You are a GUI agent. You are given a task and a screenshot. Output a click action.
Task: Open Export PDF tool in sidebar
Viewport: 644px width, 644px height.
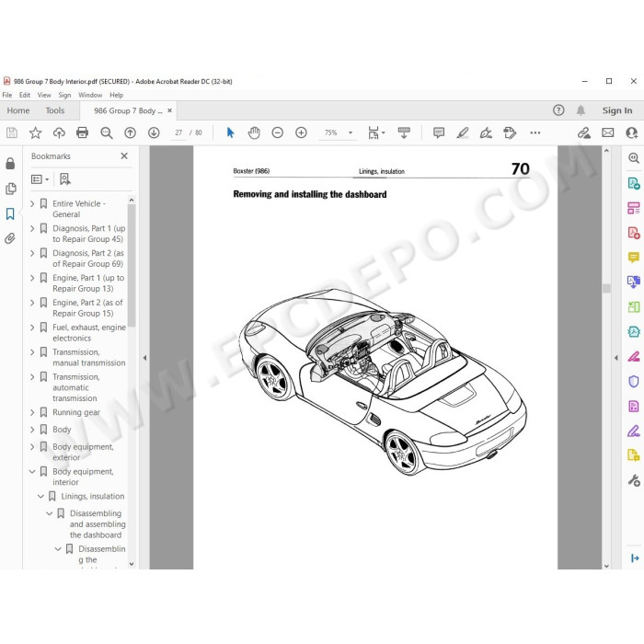coord(633,183)
